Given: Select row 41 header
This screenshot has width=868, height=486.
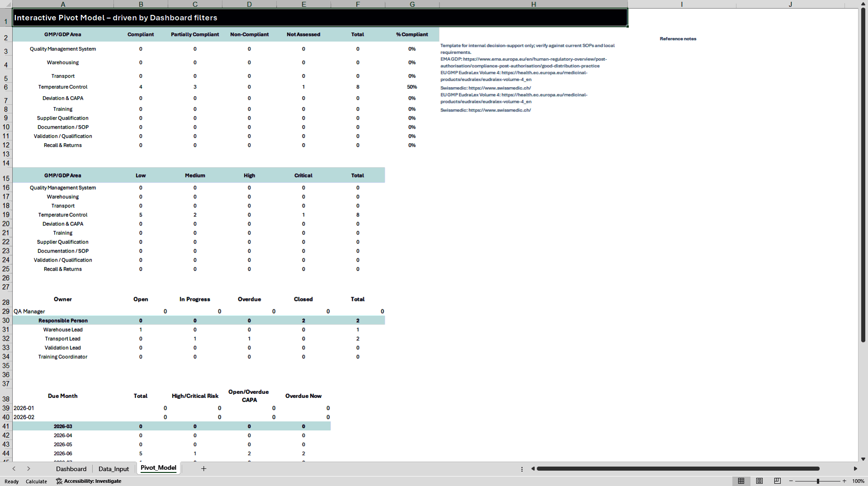Looking at the screenshot, I should 6,426.
